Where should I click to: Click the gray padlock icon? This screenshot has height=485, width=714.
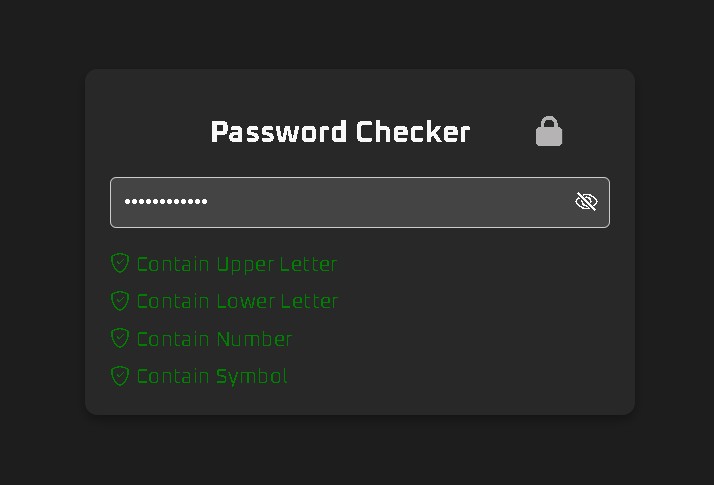[x=549, y=131]
